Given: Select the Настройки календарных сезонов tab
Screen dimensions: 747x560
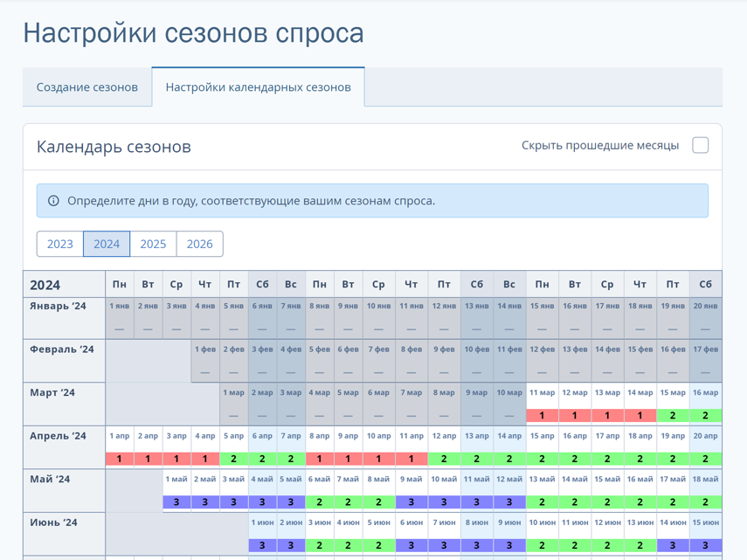Looking at the screenshot, I should point(259,87).
